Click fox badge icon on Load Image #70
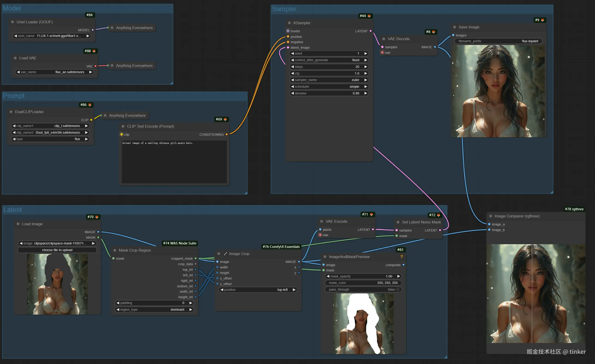The width and height of the screenshot is (595, 364). [97, 217]
